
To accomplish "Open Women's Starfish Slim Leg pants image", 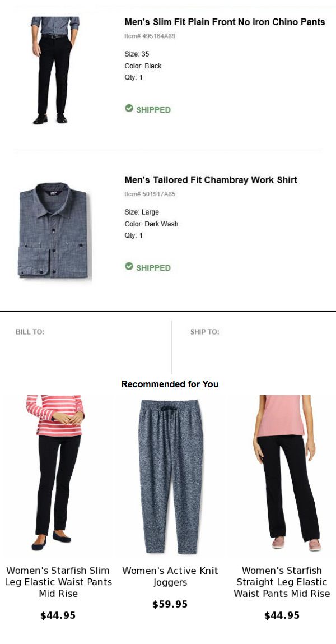I will click(x=57, y=474).
